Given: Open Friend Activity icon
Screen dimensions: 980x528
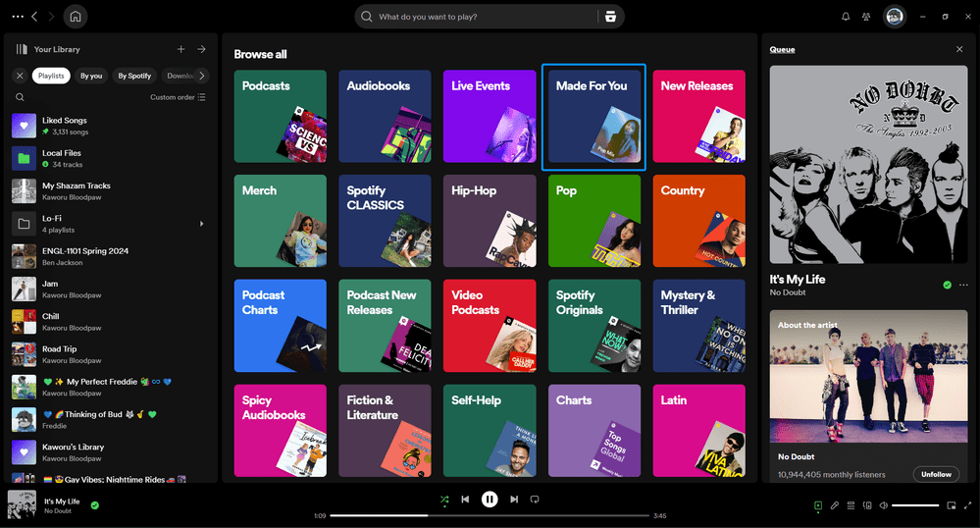Looking at the screenshot, I should [x=865, y=17].
